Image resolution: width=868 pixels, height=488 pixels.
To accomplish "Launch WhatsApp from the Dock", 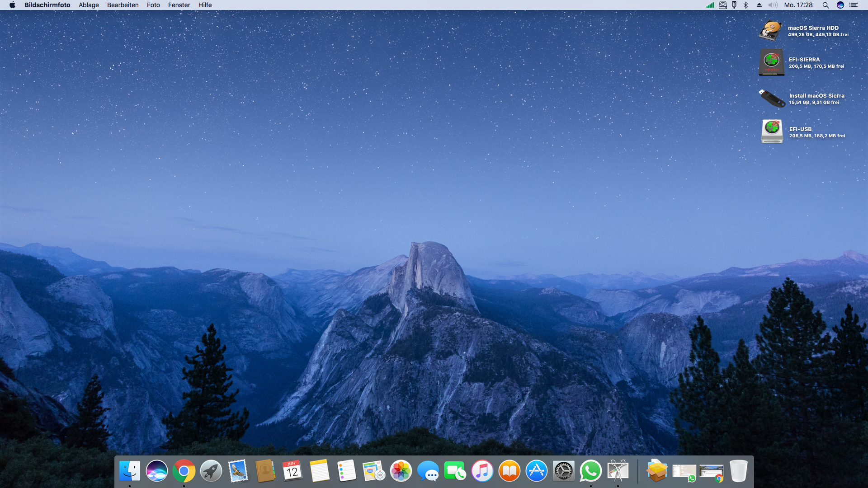I will tap(591, 471).
